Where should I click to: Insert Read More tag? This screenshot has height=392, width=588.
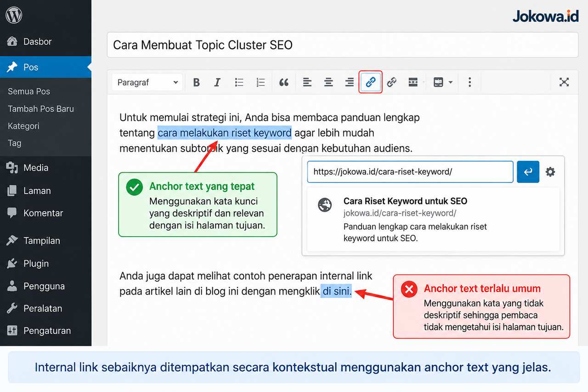[x=413, y=82]
